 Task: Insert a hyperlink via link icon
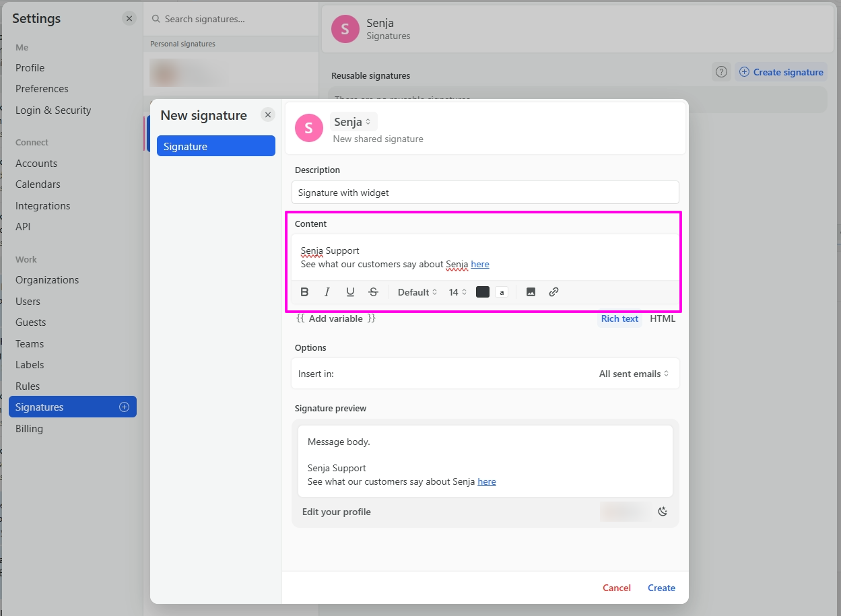pyautogui.click(x=553, y=292)
